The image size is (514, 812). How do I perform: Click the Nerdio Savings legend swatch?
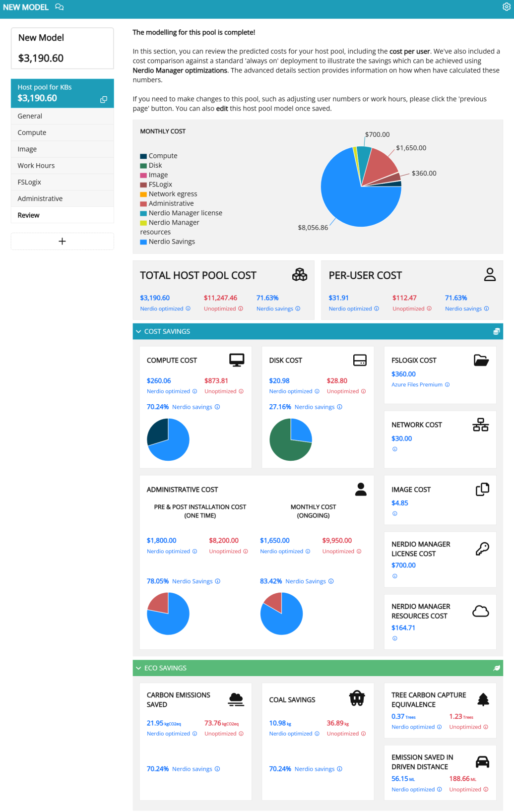click(143, 242)
